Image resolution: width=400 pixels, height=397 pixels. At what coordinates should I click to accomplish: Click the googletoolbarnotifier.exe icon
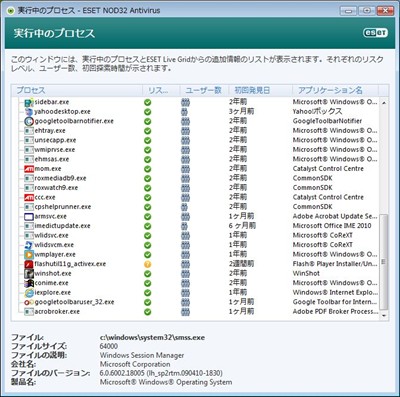pyautogui.click(x=29, y=121)
